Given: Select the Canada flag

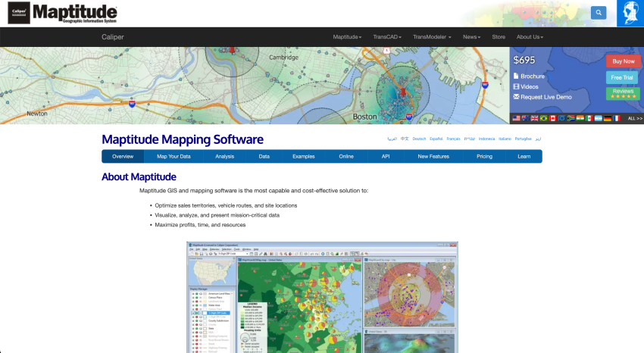Looking at the screenshot, I should tap(553, 118).
